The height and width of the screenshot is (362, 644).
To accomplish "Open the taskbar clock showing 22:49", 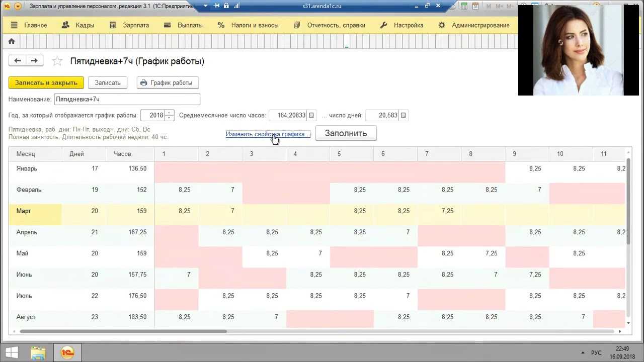I will 622,352.
